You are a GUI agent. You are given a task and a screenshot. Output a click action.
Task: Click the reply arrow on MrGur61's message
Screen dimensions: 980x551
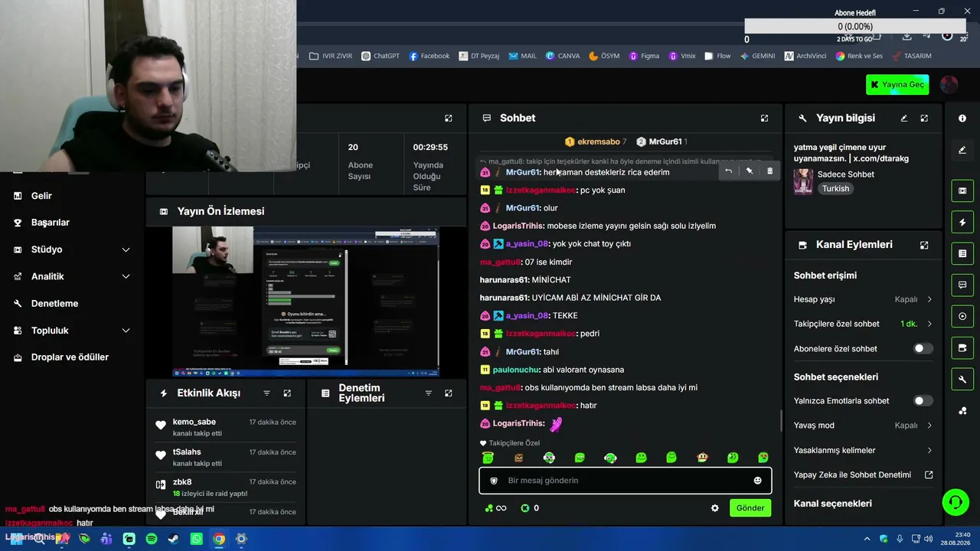[x=728, y=171]
